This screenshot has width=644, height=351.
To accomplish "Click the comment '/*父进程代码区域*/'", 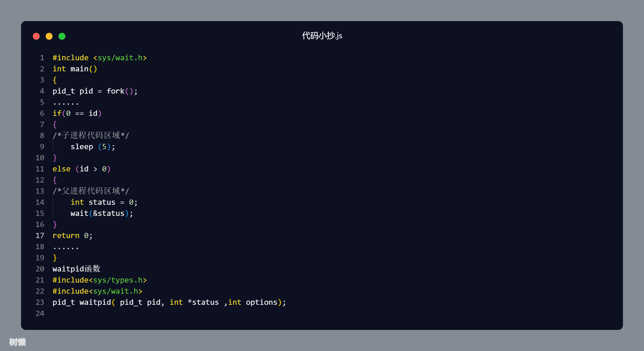I will 91,191.
